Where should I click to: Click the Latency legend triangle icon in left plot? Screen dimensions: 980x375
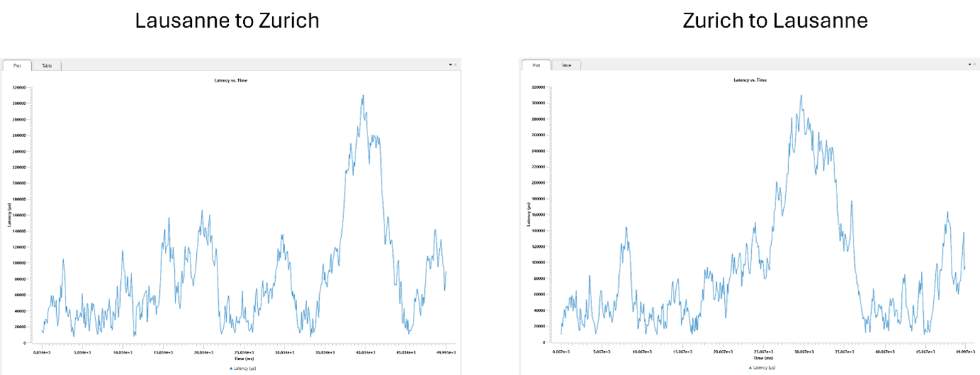coord(231,369)
